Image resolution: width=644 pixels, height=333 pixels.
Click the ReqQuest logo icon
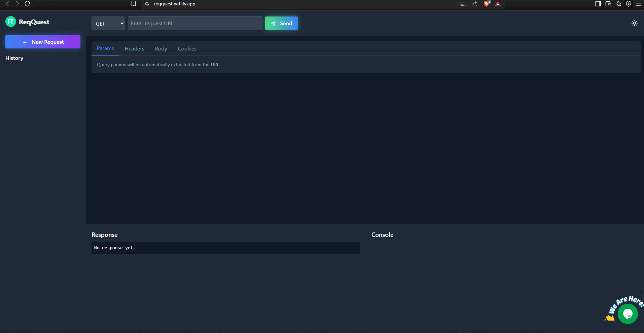10,22
